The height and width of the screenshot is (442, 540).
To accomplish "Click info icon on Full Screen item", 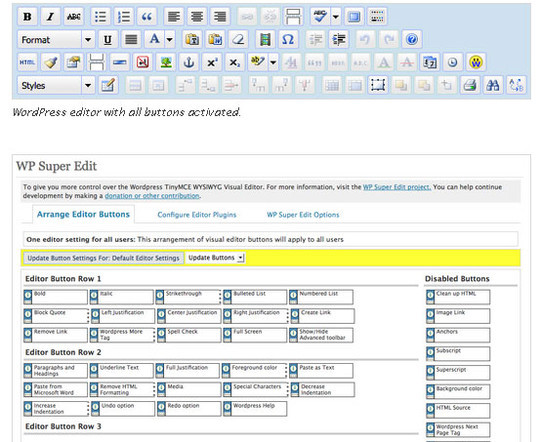I will click(227, 334).
